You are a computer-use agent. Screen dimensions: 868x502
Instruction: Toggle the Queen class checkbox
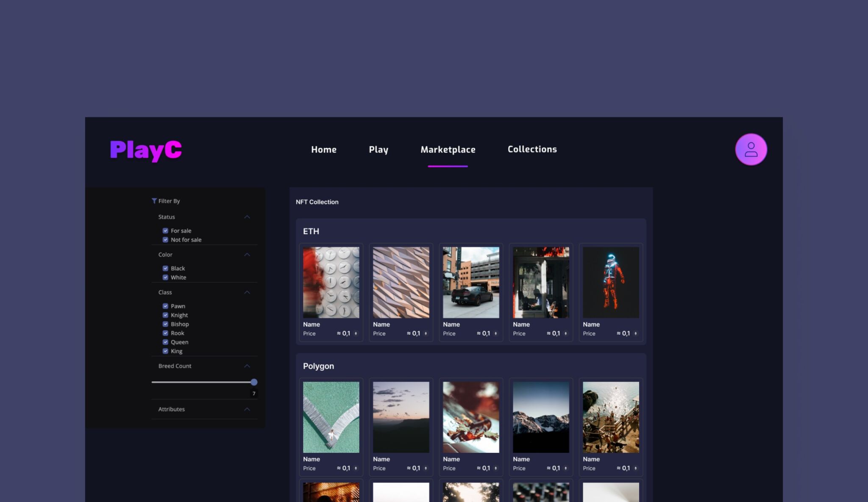(165, 342)
